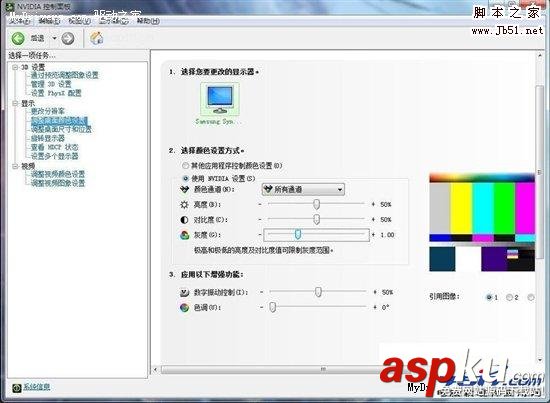Click the color channel icon beside 颜色通道

[x=185, y=189]
